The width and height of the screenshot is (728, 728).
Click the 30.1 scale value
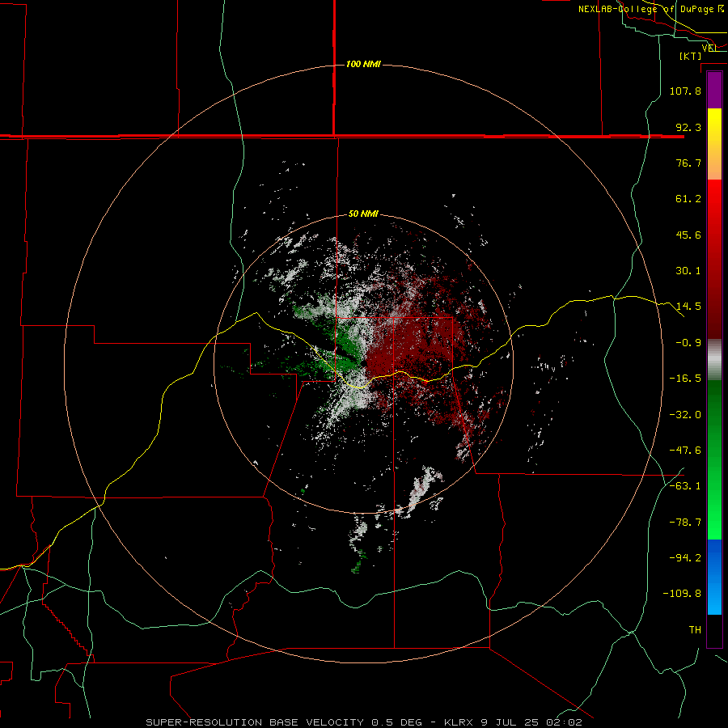click(x=688, y=271)
